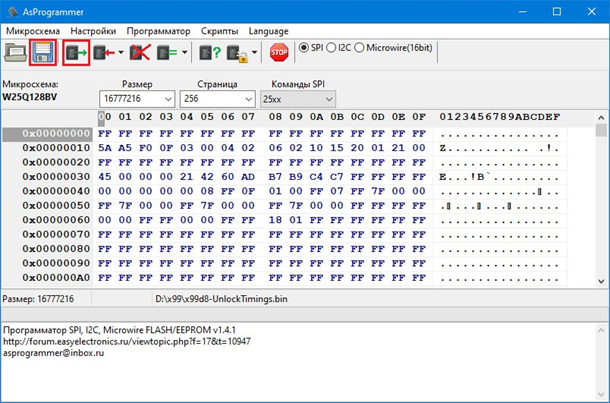
Task: Click the chip padlock protection icon
Action: (x=238, y=53)
